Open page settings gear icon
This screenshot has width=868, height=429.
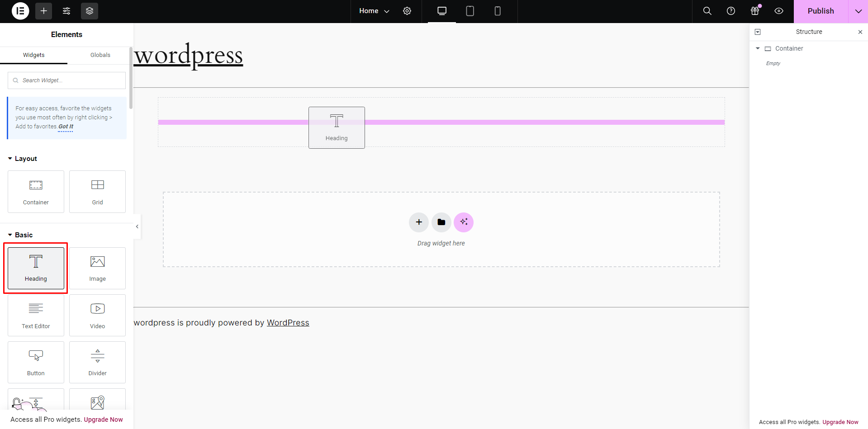tap(407, 11)
